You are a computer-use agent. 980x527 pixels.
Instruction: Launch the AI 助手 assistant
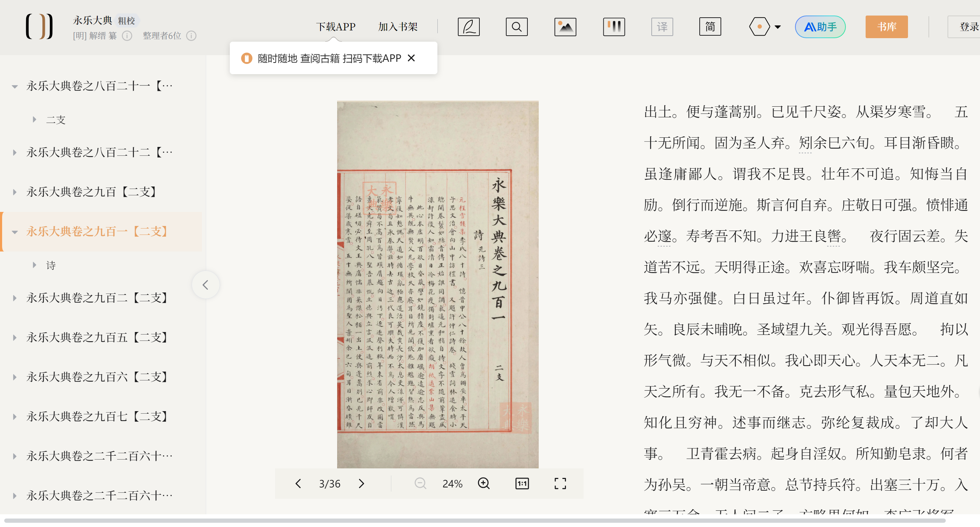pos(820,26)
